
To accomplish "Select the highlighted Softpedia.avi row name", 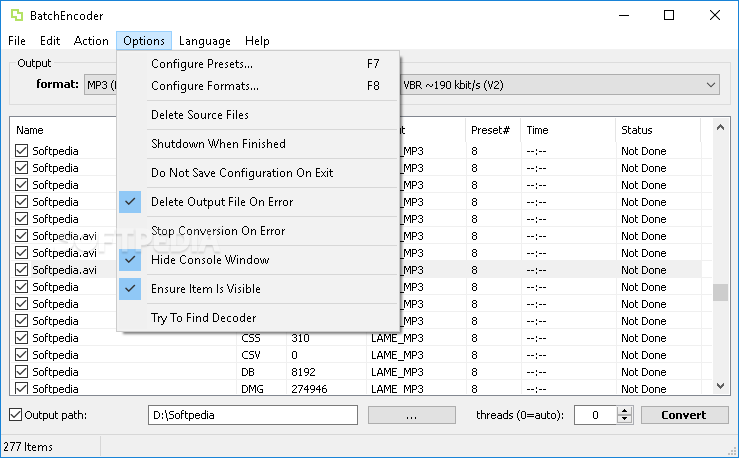I will [x=64, y=270].
